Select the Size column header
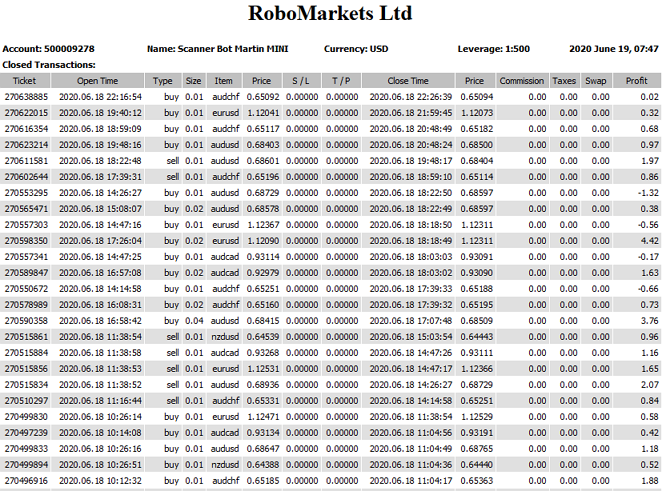Image resolution: width=662 pixels, height=491 pixels. 193,81
